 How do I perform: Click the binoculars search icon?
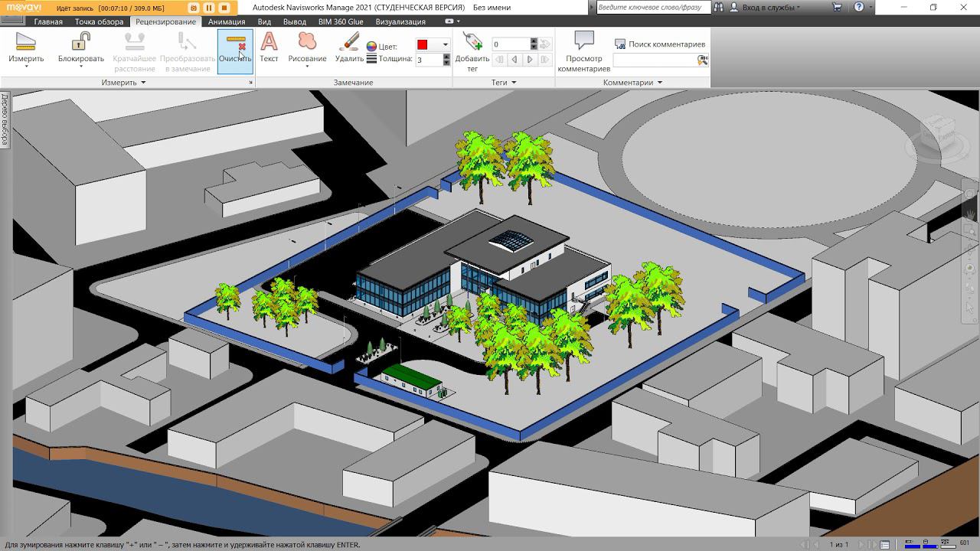click(718, 7)
